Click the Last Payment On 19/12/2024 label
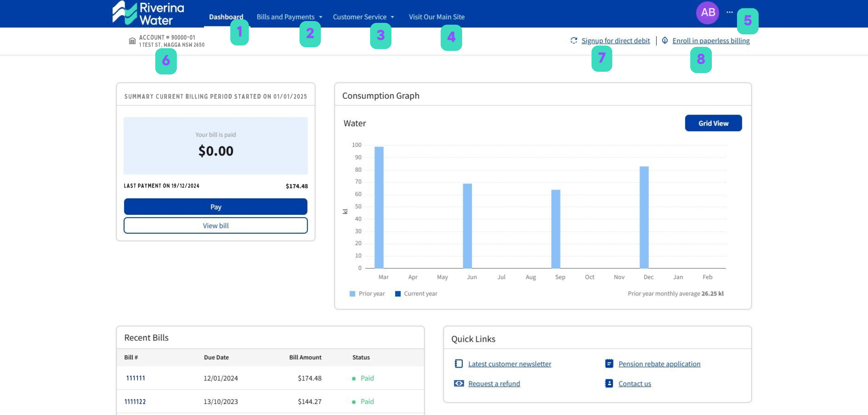The image size is (868, 415). (161, 186)
